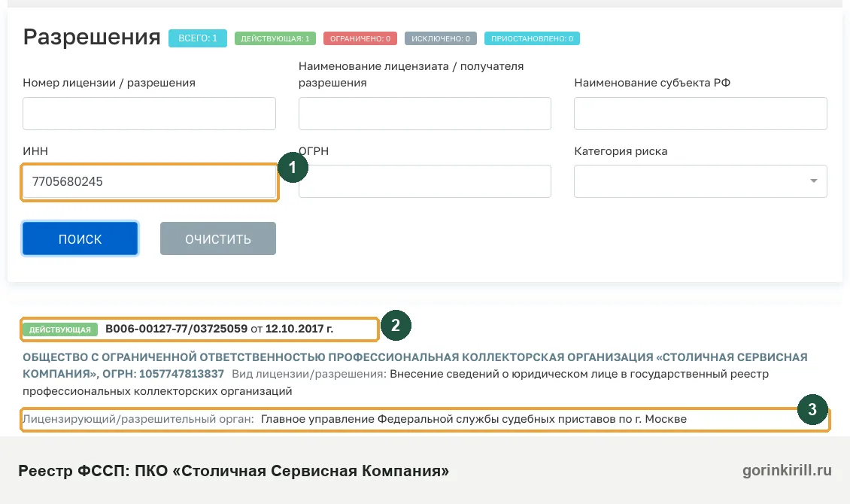Click the ИНН field label

tap(35, 151)
